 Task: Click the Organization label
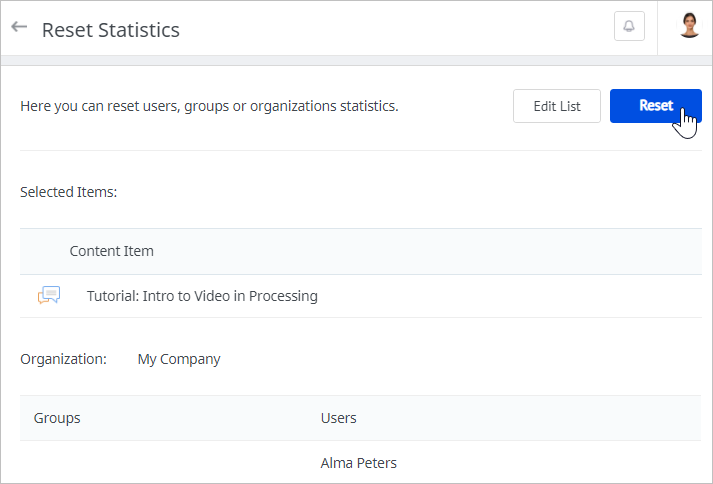coord(63,359)
